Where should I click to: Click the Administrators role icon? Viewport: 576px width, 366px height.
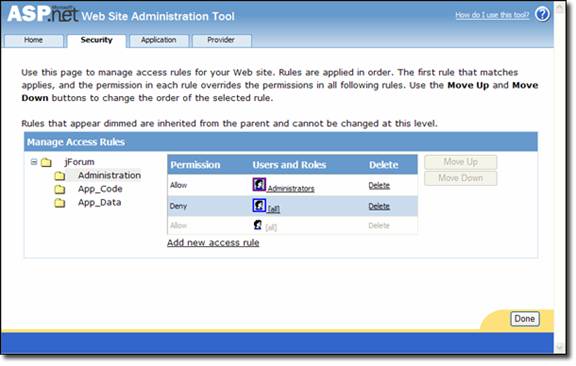coord(259,184)
